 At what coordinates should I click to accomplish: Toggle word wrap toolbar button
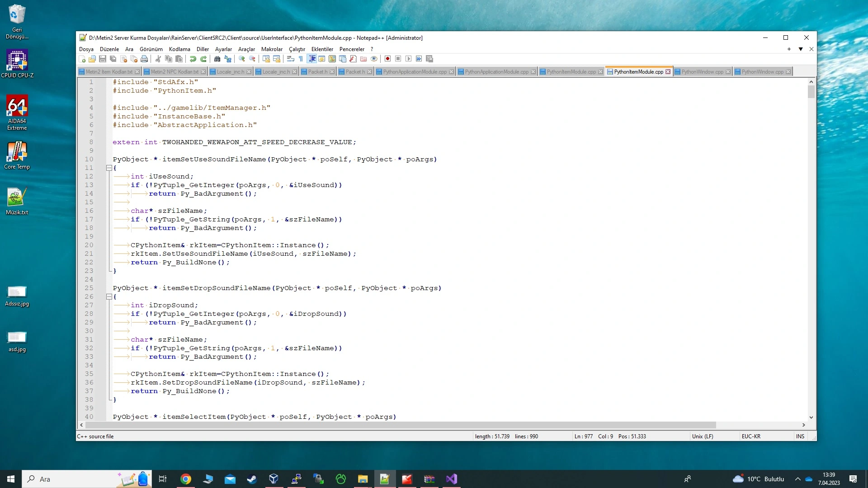[290, 59]
